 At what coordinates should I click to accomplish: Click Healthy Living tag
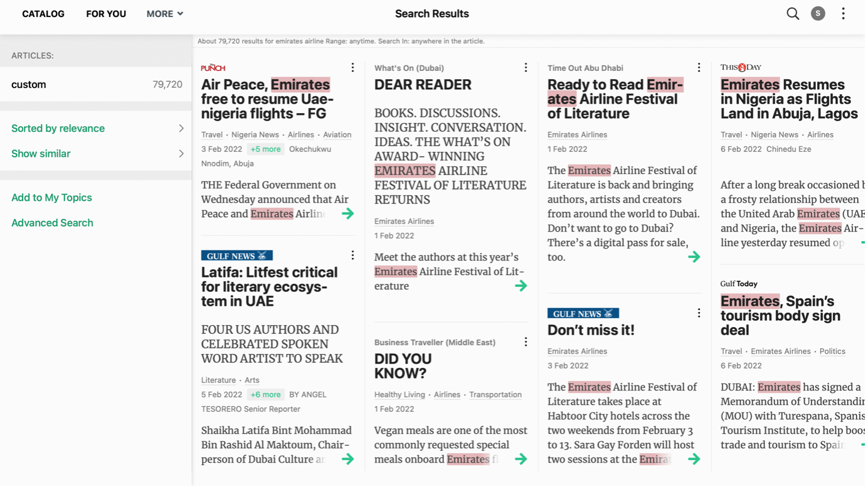click(400, 395)
